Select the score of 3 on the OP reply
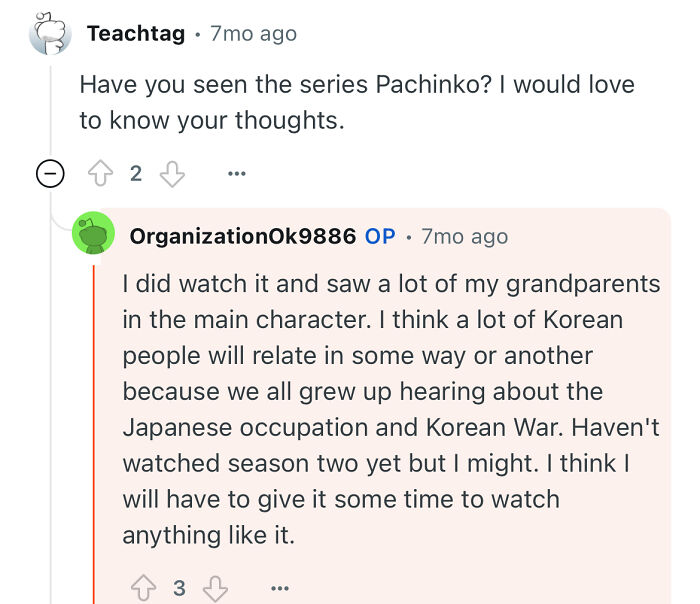Viewport: 700px width, 604px height. tap(179, 588)
